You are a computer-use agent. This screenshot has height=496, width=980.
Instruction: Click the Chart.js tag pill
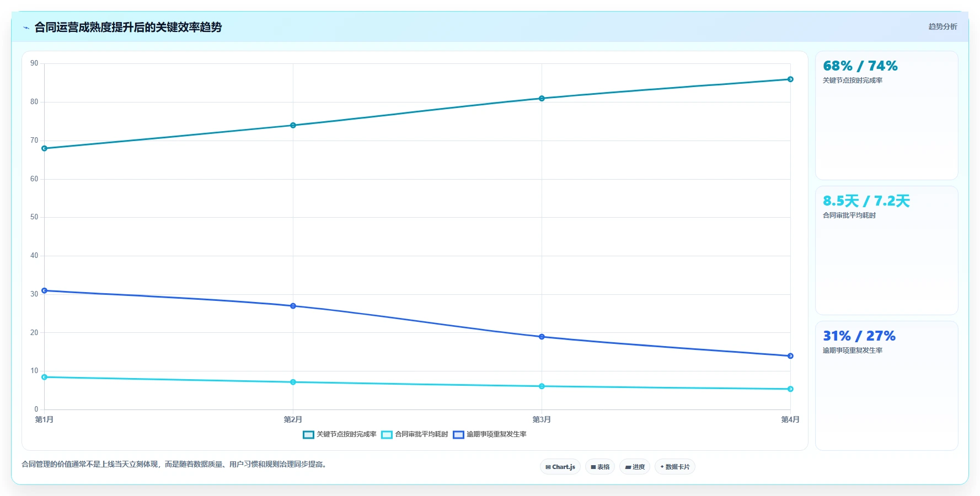click(x=560, y=467)
